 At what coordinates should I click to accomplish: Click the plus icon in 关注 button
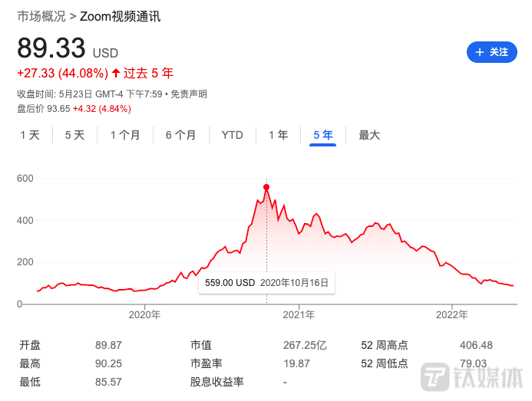(x=480, y=52)
